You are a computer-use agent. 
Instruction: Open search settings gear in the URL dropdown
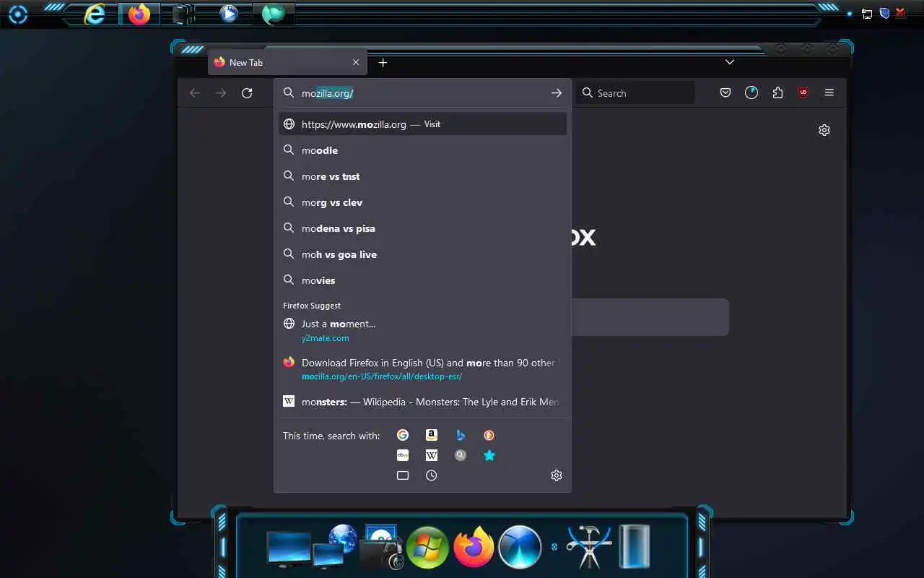tap(557, 475)
